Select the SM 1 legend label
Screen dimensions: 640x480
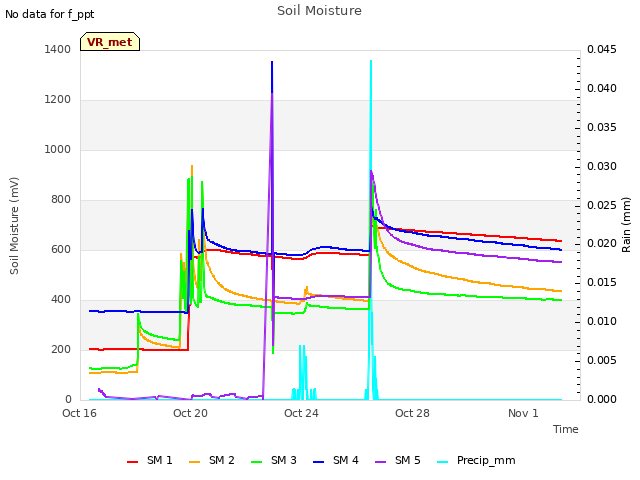click(x=160, y=460)
